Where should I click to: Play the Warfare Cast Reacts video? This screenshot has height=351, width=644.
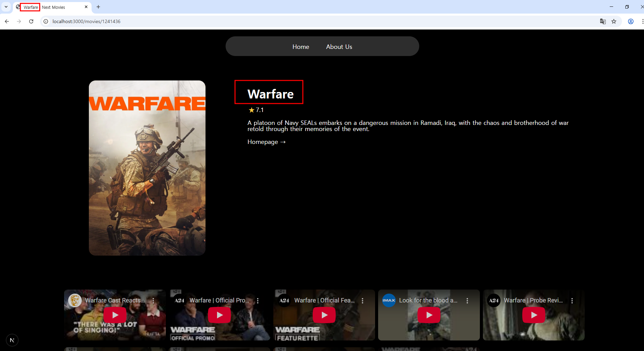coord(115,315)
